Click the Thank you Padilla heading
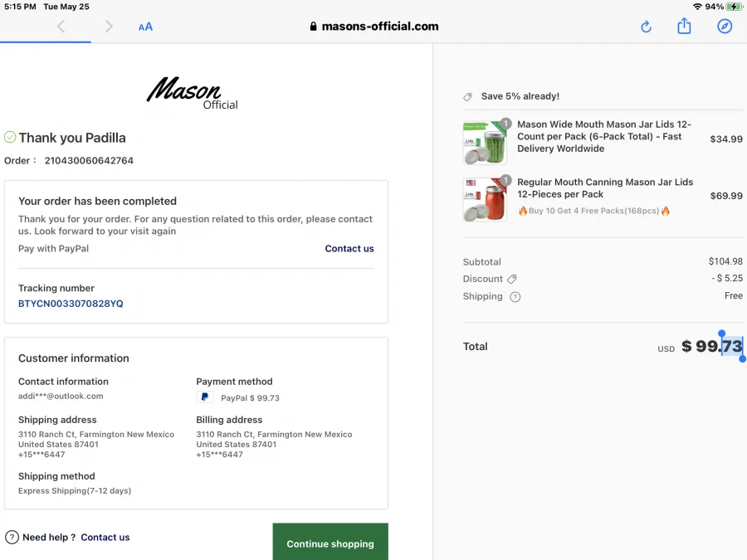Viewport: 747px width, 560px height. (x=72, y=138)
